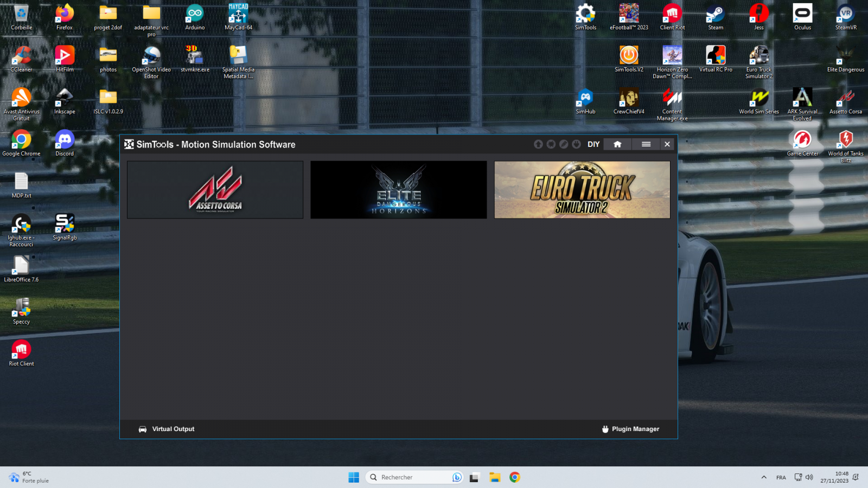
Task: Open stvmkre.exe desktop icon
Action: pos(195,59)
